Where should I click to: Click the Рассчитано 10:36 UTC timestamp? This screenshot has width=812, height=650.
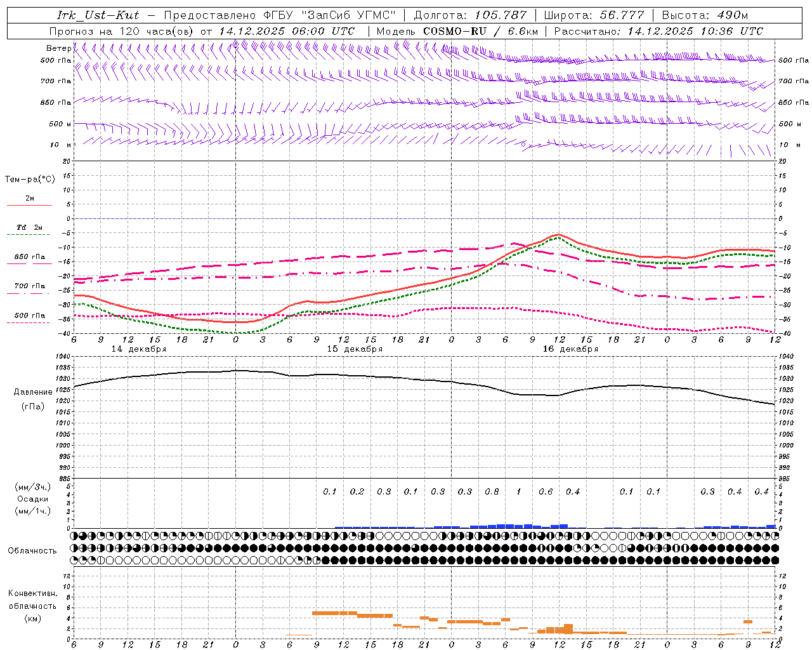point(659,31)
